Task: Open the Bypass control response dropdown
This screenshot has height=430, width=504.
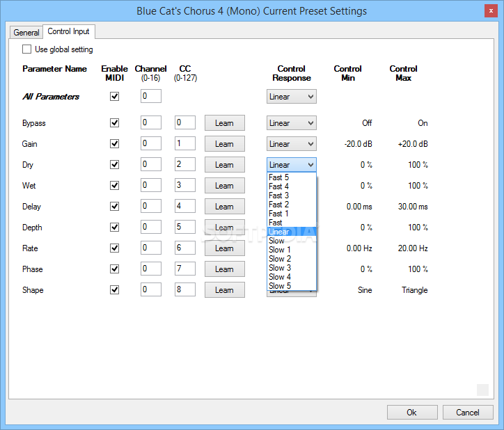Action: click(292, 122)
